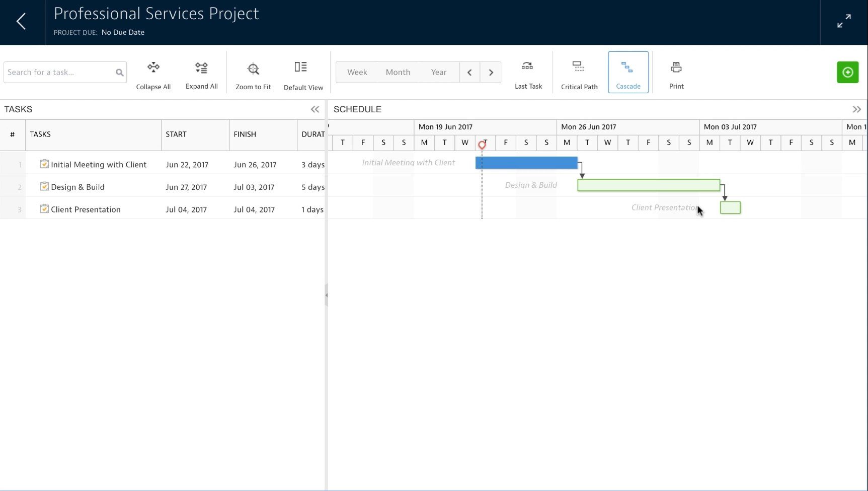Check the Client Presentation task checkbox
Image resolution: width=868 pixels, height=491 pixels.
44,208
